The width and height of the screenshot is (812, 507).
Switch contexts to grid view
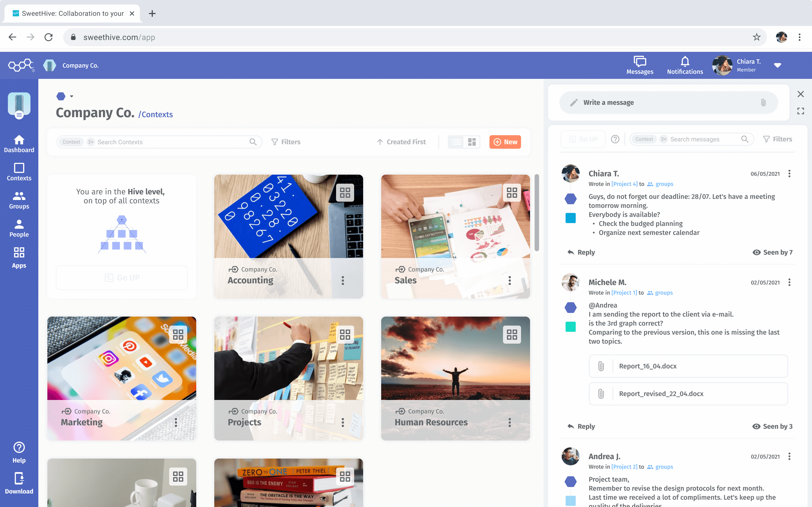click(x=472, y=142)
